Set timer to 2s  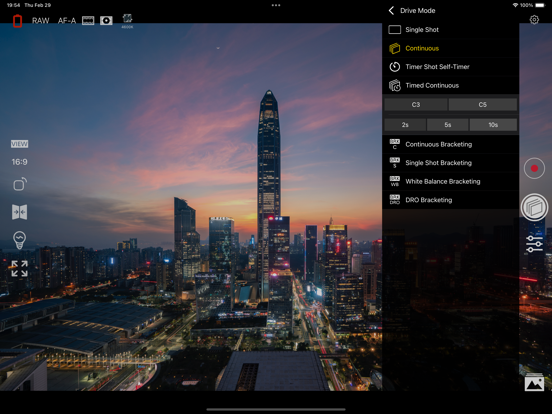(405, 125)
